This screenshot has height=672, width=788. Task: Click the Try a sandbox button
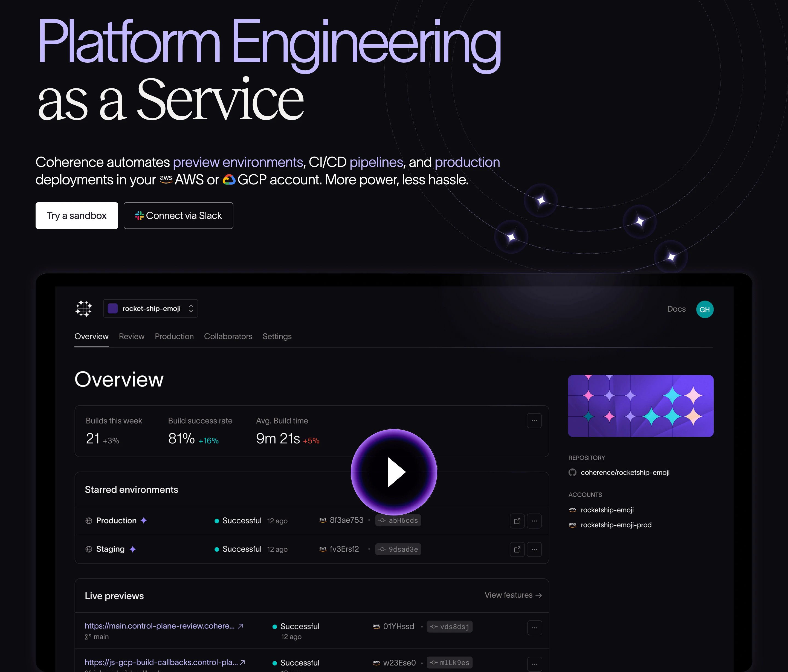pyautogui.click(x=77, y=216)
